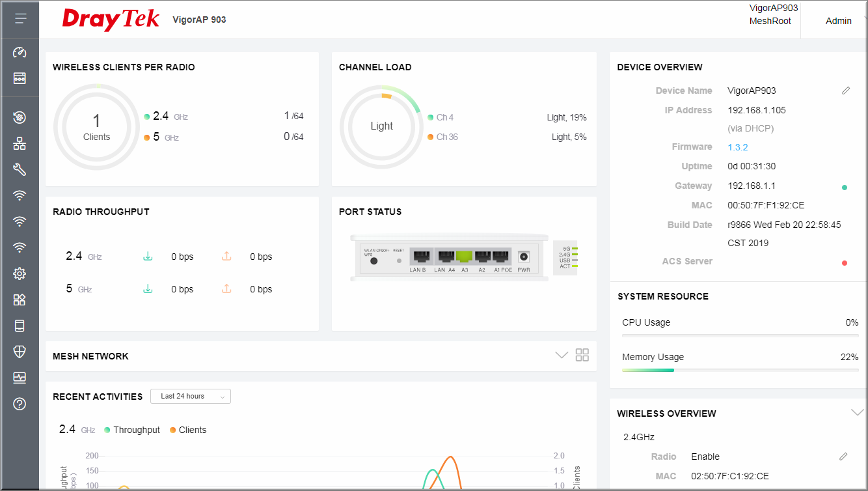Click the 1 /64 client count
The image size is (868, 491).
294,116
